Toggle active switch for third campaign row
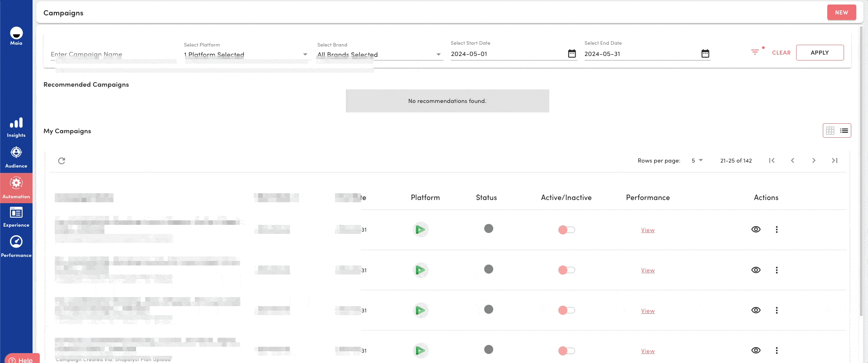The height and width of the screenshot is (363, 868). coord(566,310)
